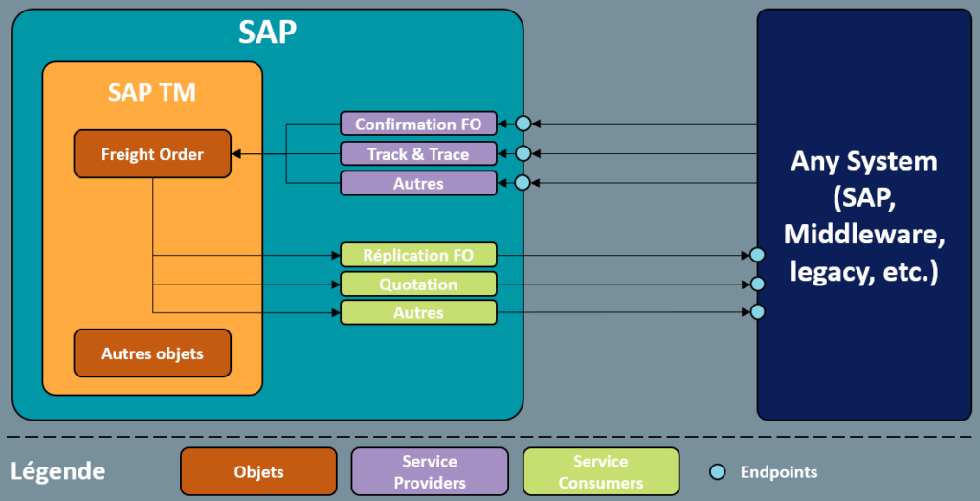Select the Freight Order object box
The image size is (980, 501).
coord(152,154)
